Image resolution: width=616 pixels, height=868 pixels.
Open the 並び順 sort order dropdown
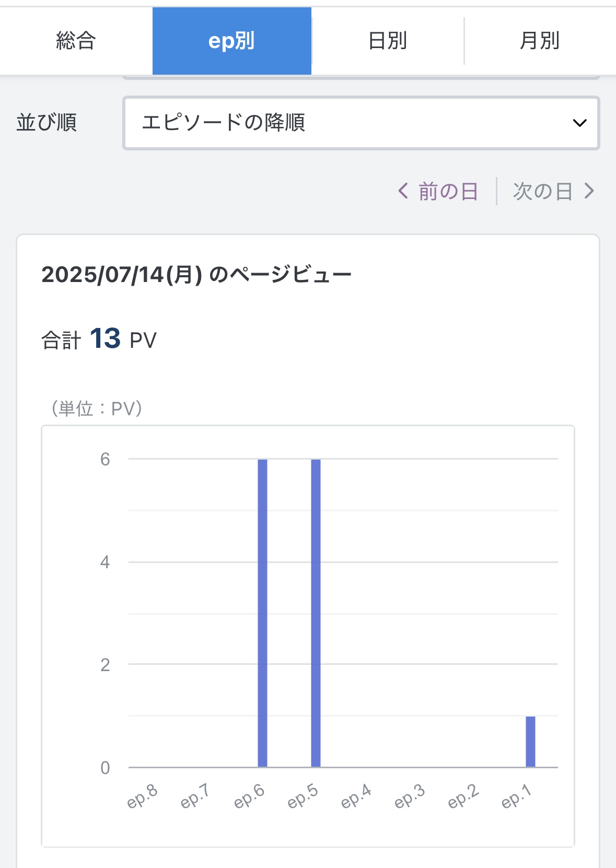point(361,123)
